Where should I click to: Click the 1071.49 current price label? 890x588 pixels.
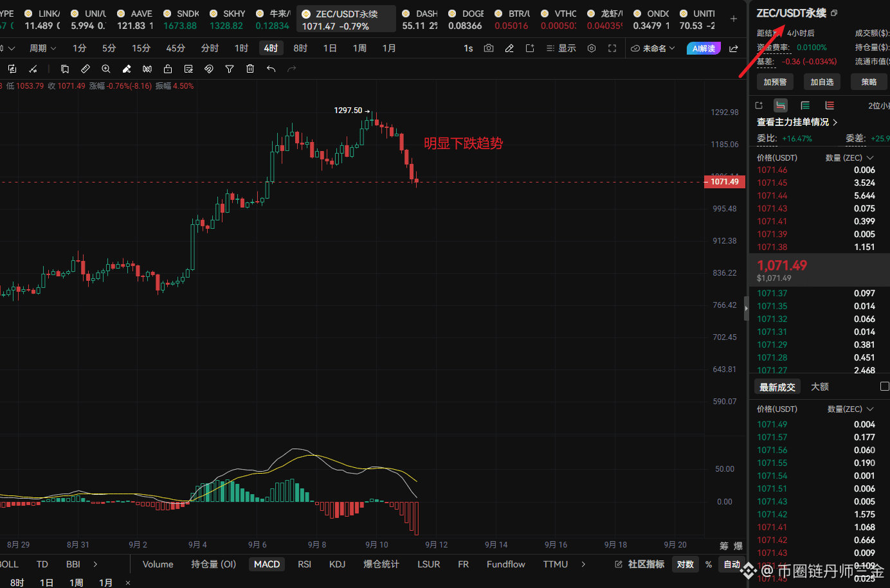coord(724,182)
